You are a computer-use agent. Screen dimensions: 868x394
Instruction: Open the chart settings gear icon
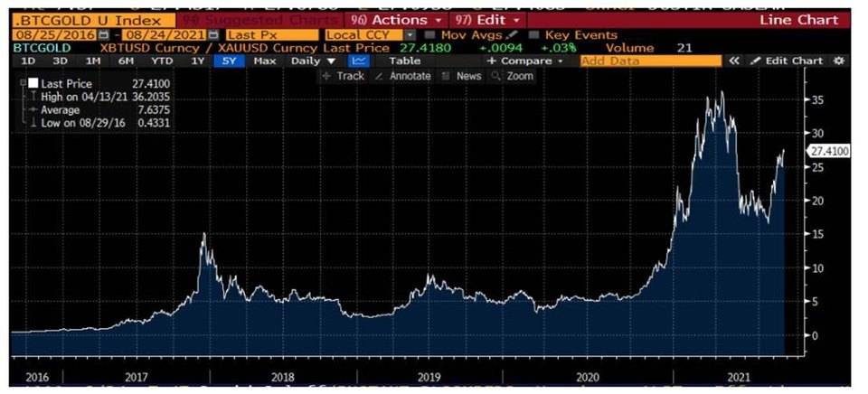pyautogui.click(x=838, y=61)
